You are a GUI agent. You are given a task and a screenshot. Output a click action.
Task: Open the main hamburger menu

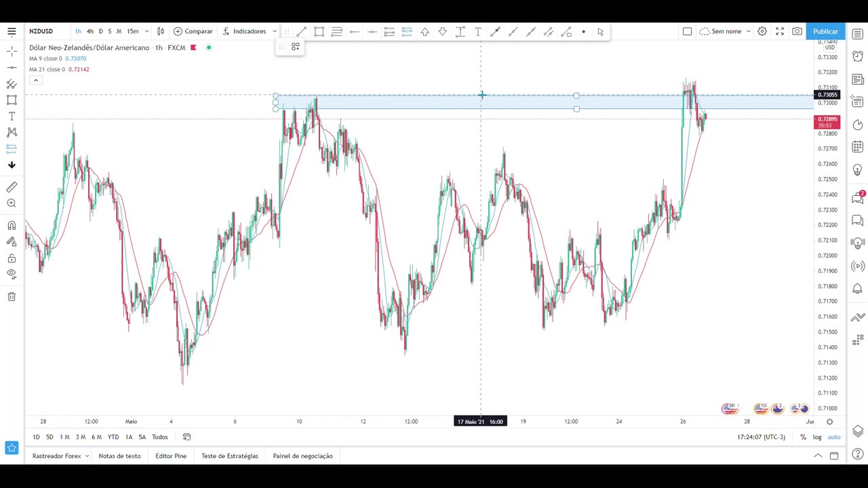coord(12,31)
